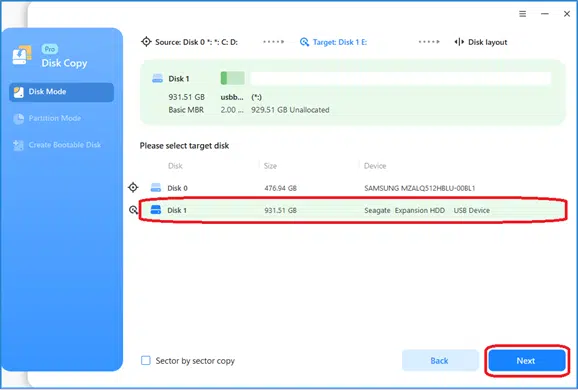Viewport: 578px width, 390px height.
Task: Click source crosshair marker beside Disk 0
Action: [x=133, y=188]
